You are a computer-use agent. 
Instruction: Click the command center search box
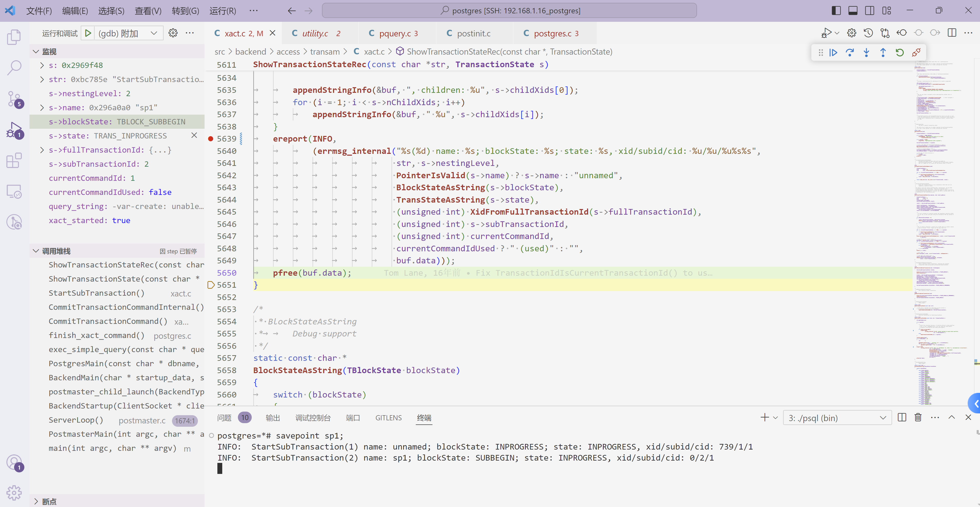pyautogui.click(x=509, y=11)
